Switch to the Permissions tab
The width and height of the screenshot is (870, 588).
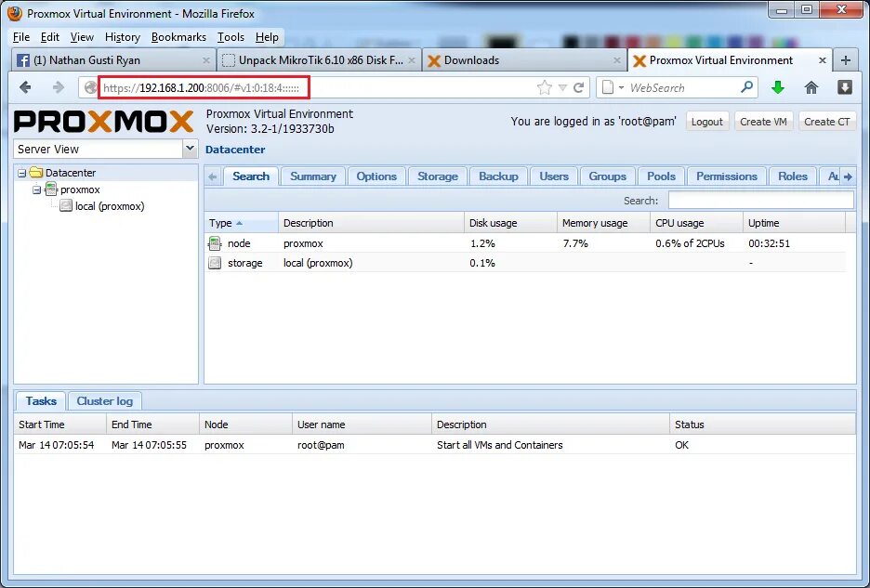(x=727, y=176)
